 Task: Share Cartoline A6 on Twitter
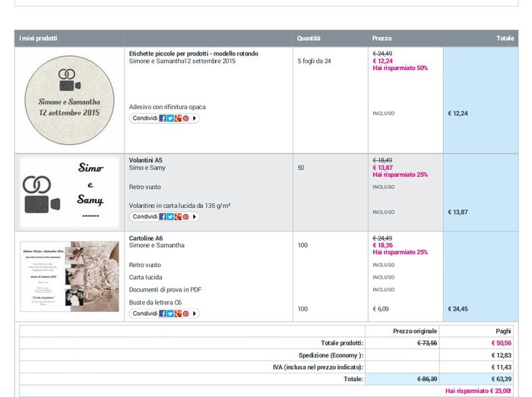(170, 314)
